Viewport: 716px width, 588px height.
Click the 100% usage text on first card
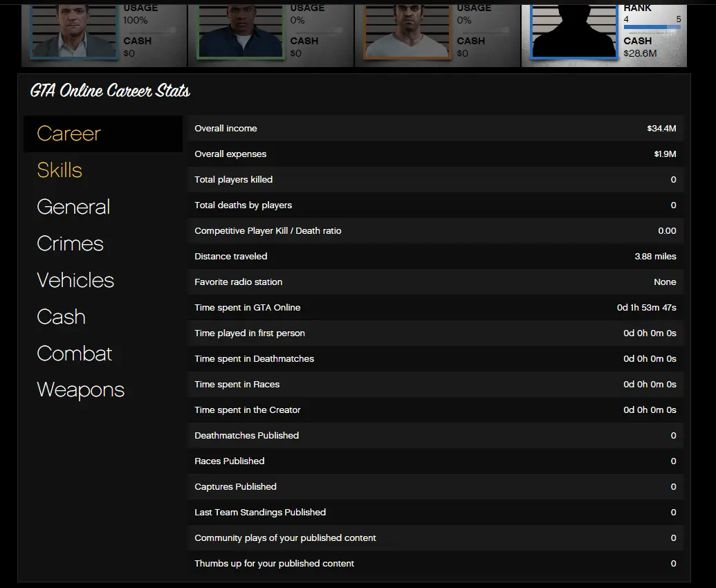(136, 20)
